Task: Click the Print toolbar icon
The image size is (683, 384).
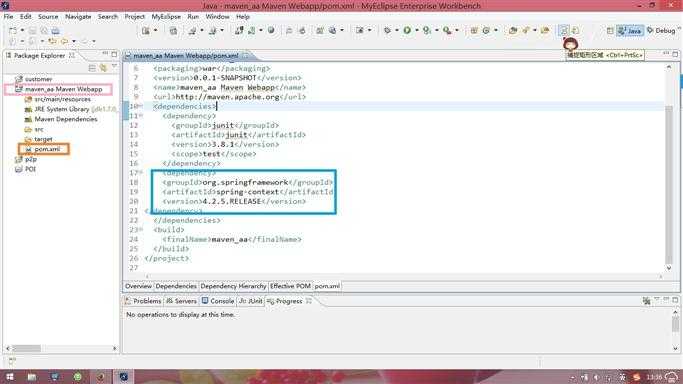Action: pyautogui.click(x=55, y=30)
